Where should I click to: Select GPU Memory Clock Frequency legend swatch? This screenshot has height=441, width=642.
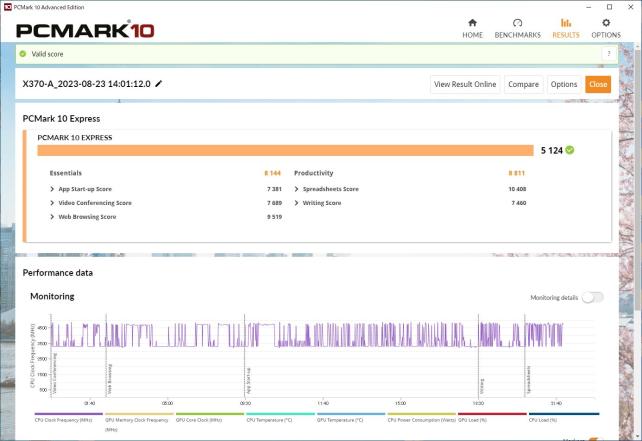(x=139, y=414)
